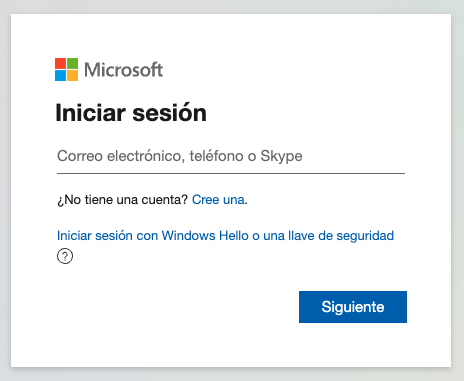Focus the Correo electrónico, teléfono o Skype field
The height and width of the screenshot is (381, 464).
pos(231,156)
